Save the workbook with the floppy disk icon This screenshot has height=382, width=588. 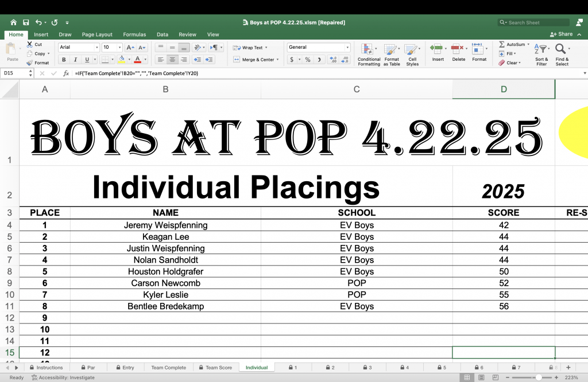click(26, 22)
